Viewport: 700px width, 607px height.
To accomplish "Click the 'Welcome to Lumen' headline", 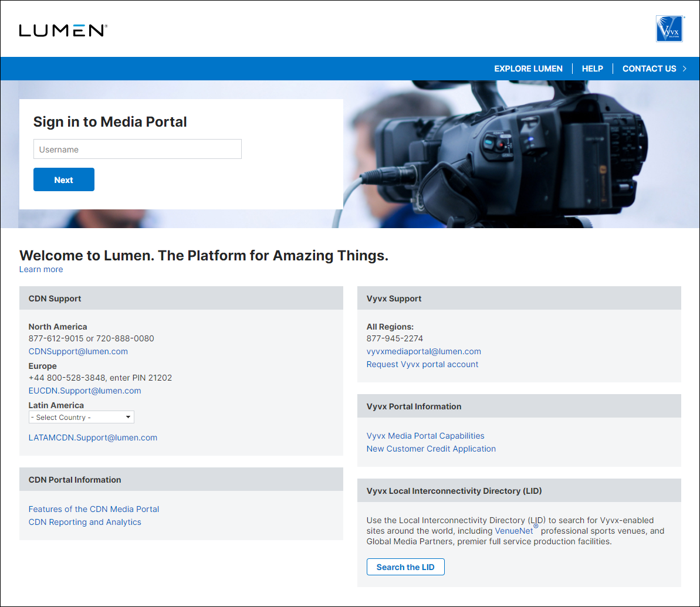I will [204, 255].
